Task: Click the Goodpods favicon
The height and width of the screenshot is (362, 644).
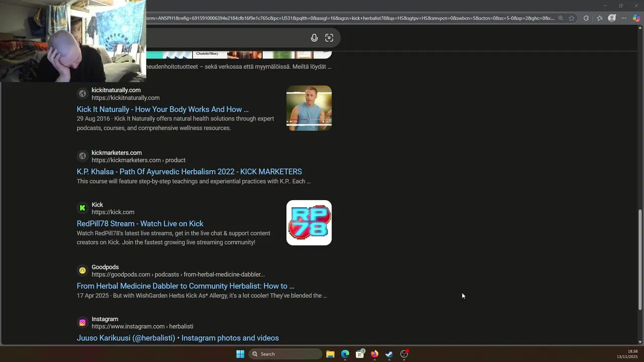Action: pos(83,270)
